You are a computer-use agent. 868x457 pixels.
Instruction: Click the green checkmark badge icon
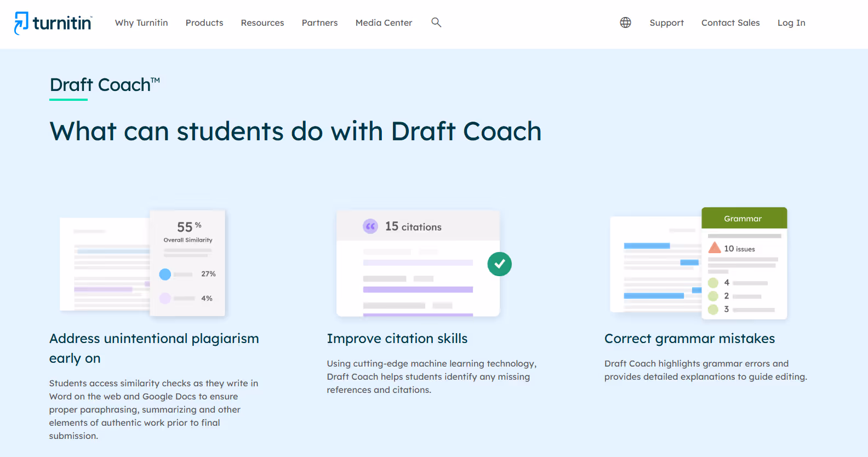pos(500,264)
